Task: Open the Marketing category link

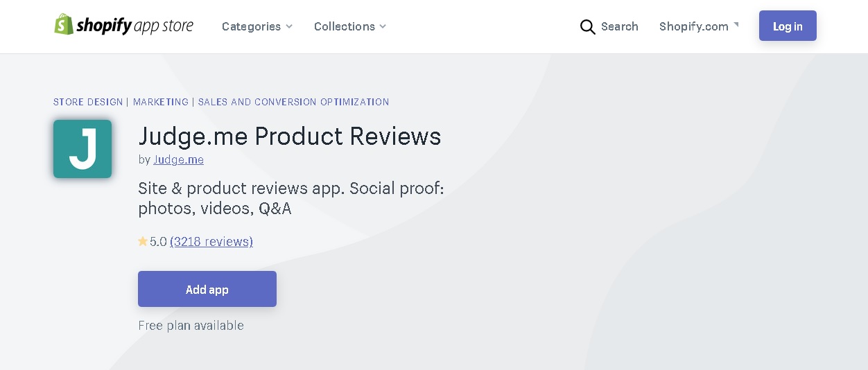Action: (161, 102)
